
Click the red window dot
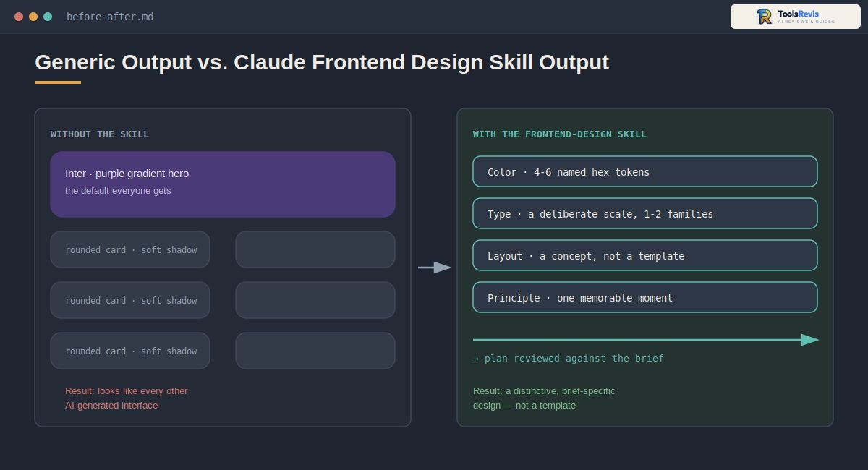pos(19,17)
